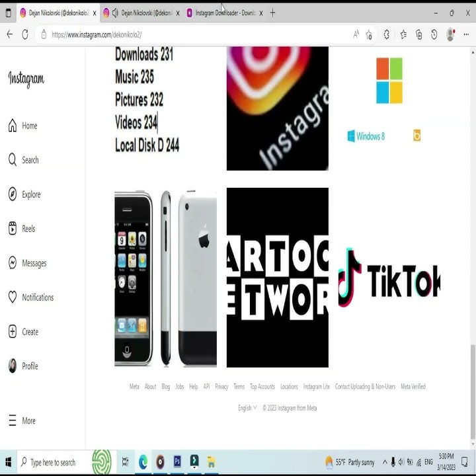Open the Messages messenger icon
476x476 pixels.
point(13,263)
